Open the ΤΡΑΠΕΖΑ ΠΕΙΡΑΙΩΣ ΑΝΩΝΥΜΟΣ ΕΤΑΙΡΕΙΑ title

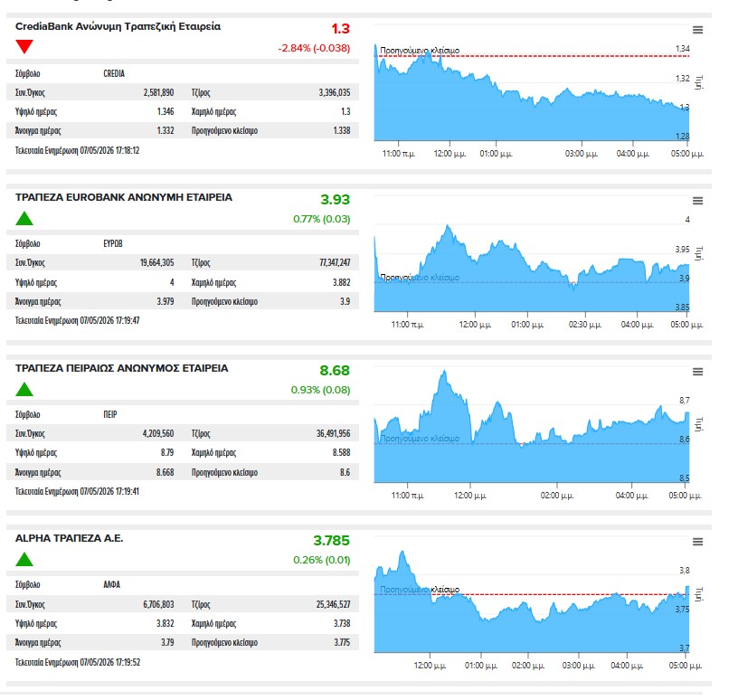[121, 368]
